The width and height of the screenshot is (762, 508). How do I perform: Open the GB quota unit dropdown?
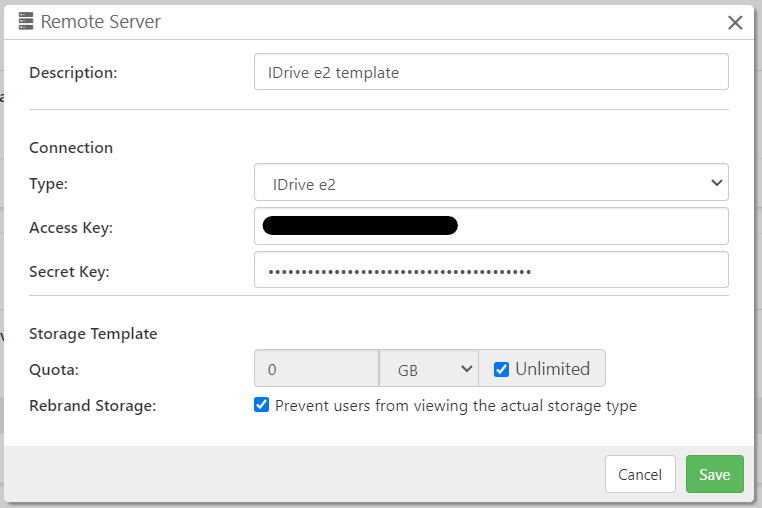point(429,369)
